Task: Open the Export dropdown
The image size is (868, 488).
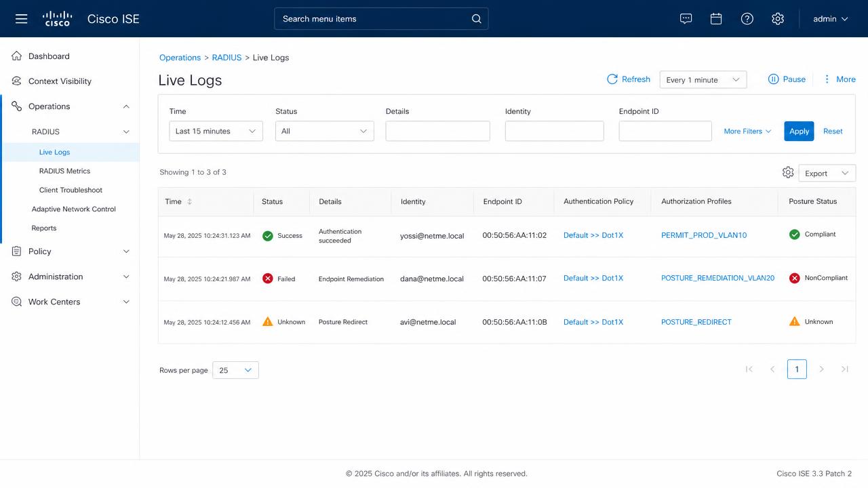Action: click(x=827, y=174)
